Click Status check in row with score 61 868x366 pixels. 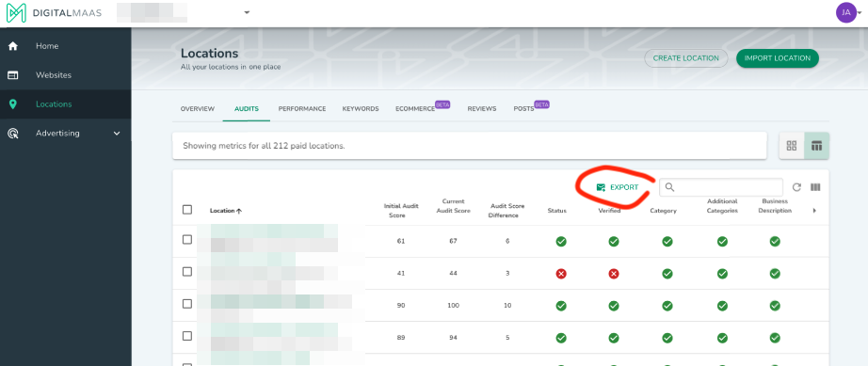(561, 241)
